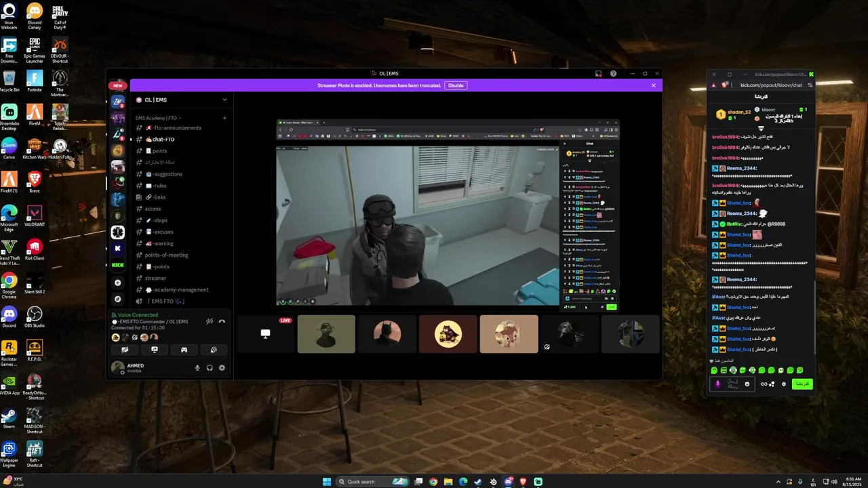The image size is (868, 488).
Task: Select the green KICK server icon
Action: click(x=118, y=265)
